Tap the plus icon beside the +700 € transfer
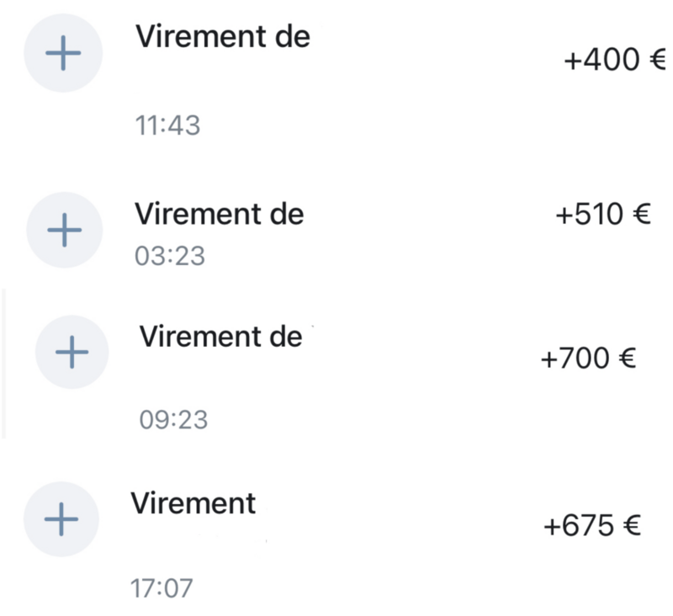 click(72, 352)
